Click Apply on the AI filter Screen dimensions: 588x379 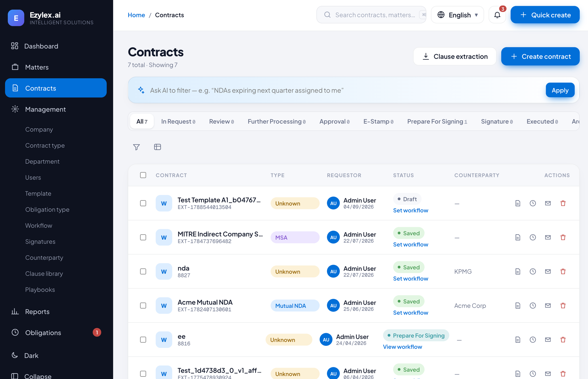[560, 90]
